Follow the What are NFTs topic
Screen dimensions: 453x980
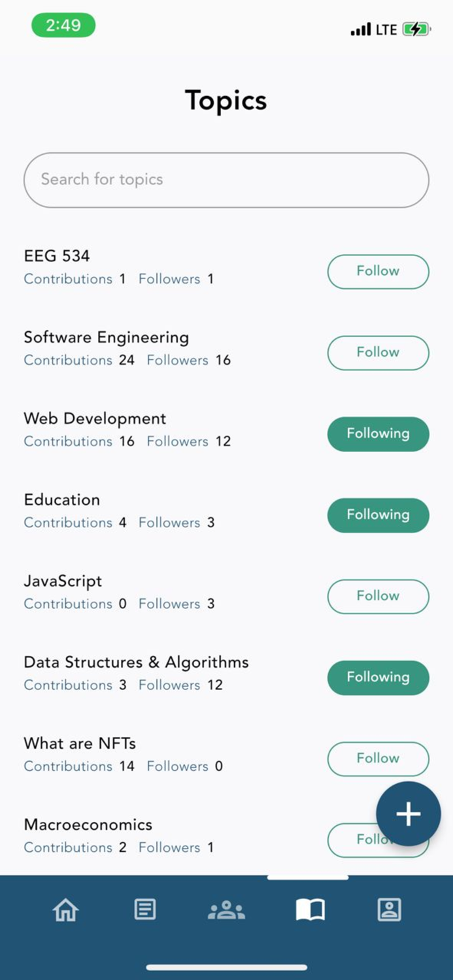(378, 759)
